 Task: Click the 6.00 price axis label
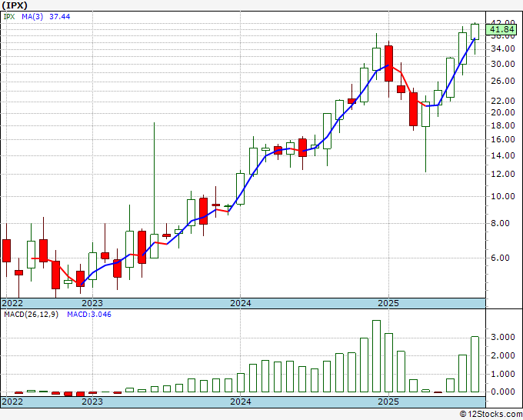click(500, 258)
